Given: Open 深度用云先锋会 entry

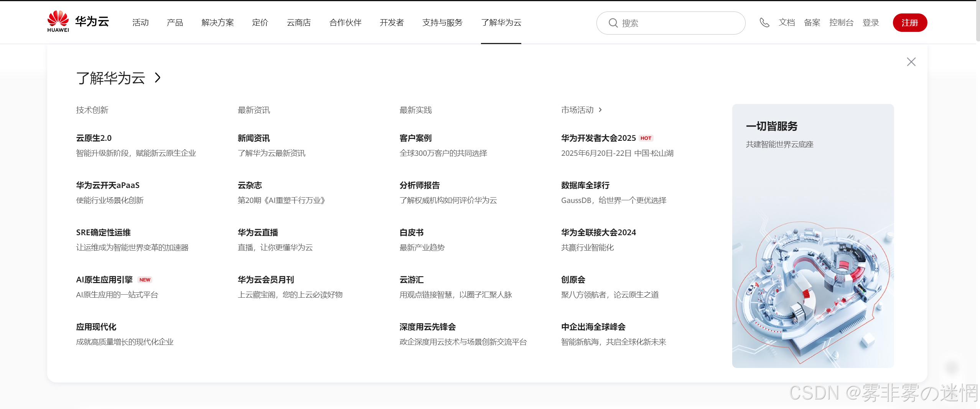Looking at the screenshot, I should [x=428, y=327].
